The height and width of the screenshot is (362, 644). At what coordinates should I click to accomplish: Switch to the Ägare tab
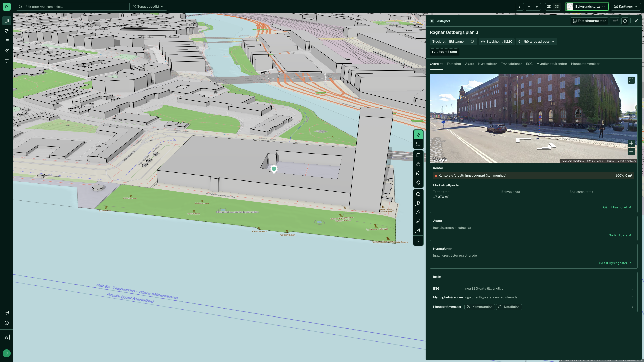click(470, 64)
